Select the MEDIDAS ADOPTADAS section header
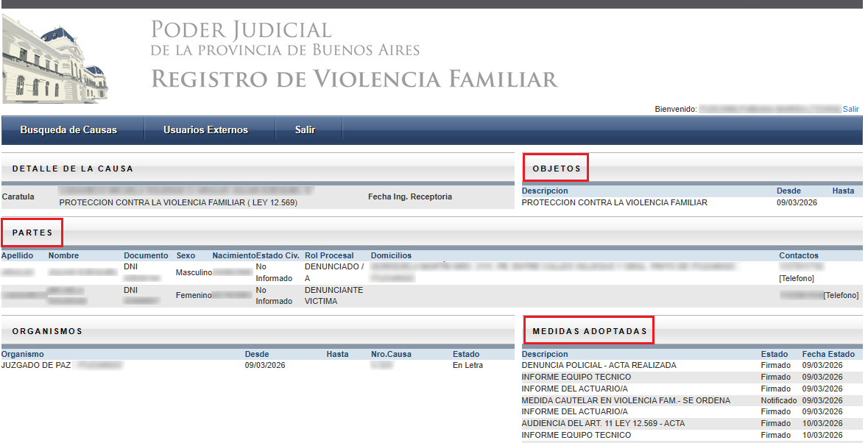This screenshot has height=443, width=868. (x=589, y=331)
